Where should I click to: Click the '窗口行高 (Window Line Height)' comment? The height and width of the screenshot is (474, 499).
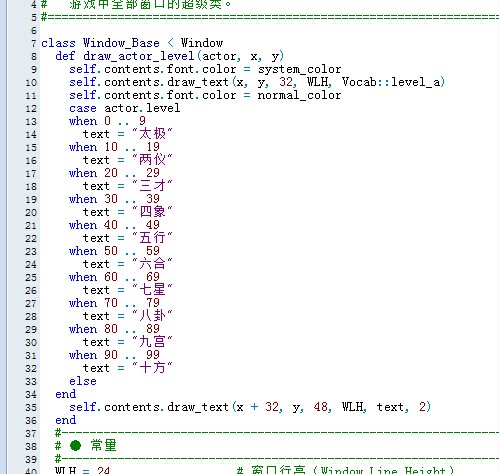click(352, 470)
